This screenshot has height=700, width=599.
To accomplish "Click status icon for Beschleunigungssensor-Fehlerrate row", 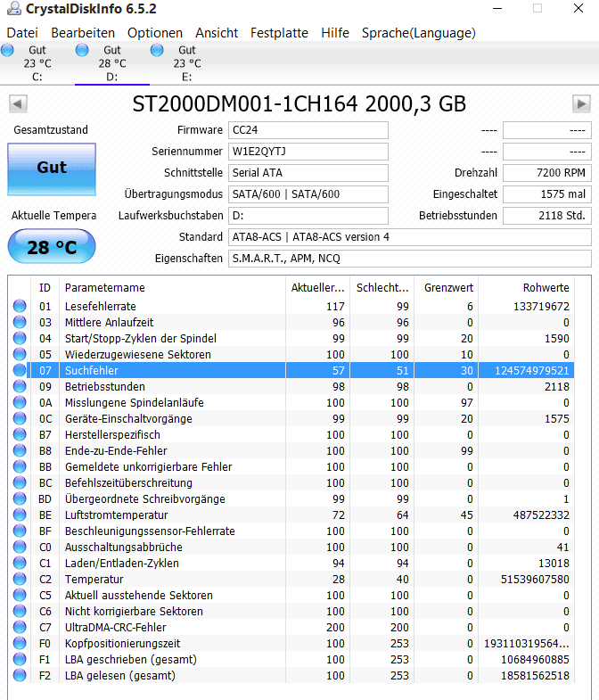I will 20,531.
